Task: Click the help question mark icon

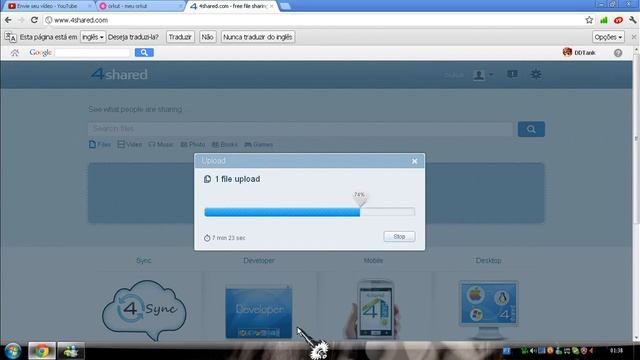Action: [618, 53]
